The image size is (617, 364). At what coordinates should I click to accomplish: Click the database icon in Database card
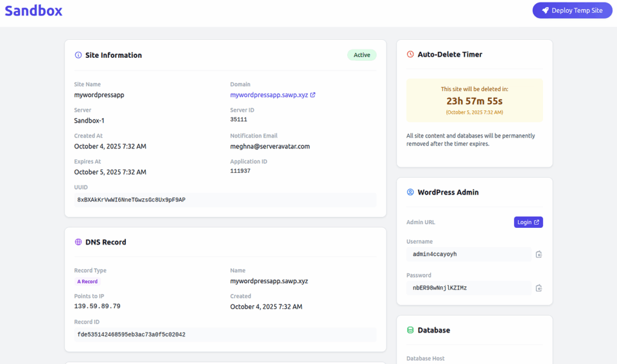[x=410, y=330]
